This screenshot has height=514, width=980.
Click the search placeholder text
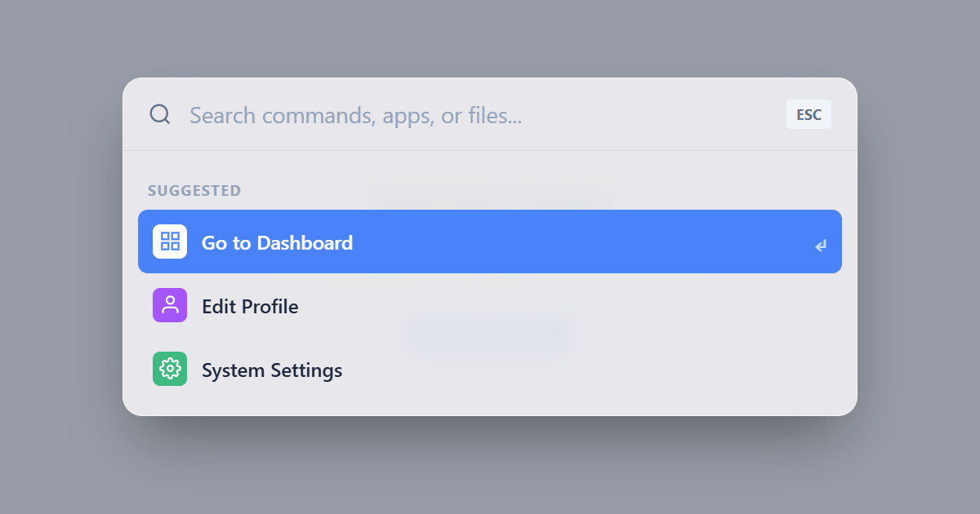[355, 116]
